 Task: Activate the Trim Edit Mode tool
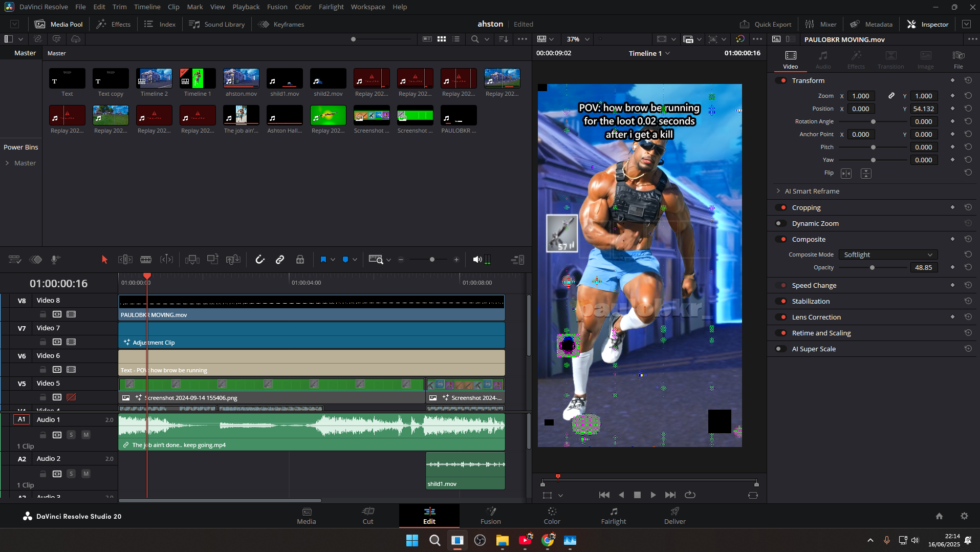(125, 260)
